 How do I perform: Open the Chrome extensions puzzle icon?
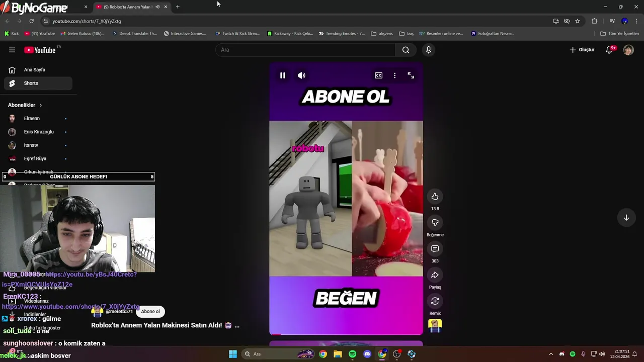click(595, 21)
